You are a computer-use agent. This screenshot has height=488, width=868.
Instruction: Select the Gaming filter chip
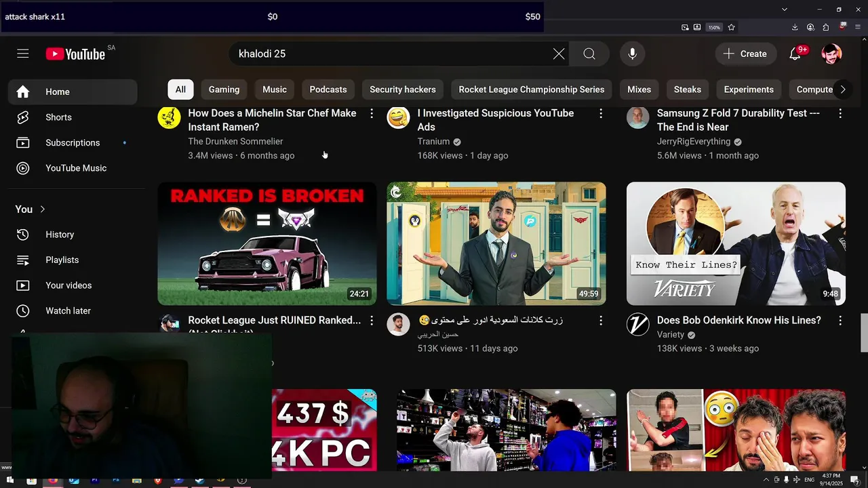click(x=224, y=89)
